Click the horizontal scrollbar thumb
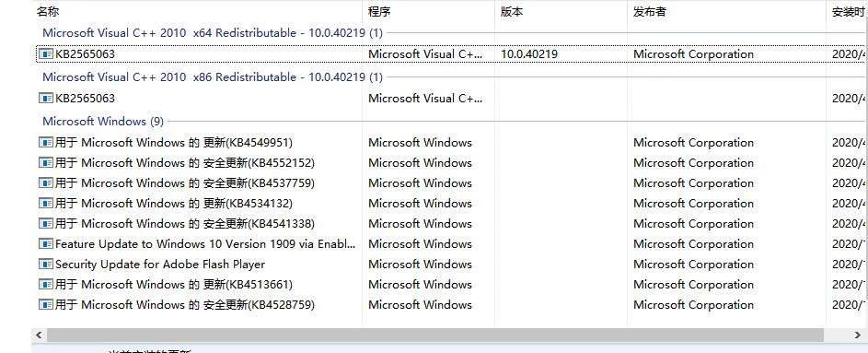Screen dimensions: 868x353 point(435,335)
